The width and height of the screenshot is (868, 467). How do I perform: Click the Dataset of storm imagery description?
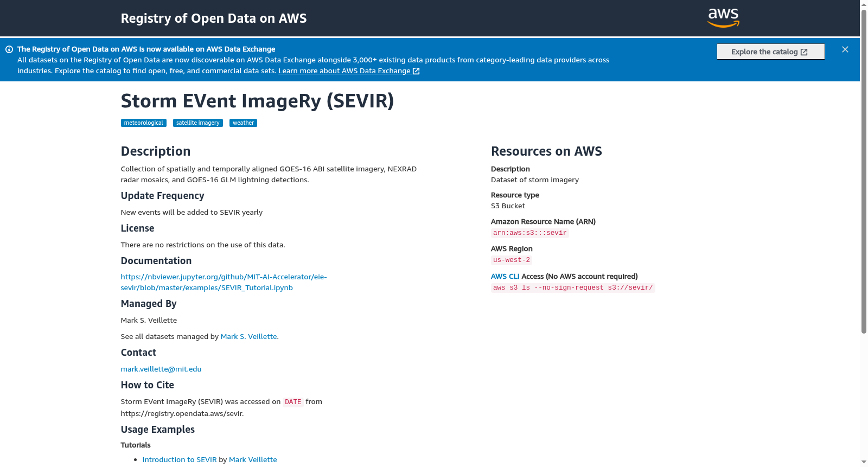click(x=535, y=180)
